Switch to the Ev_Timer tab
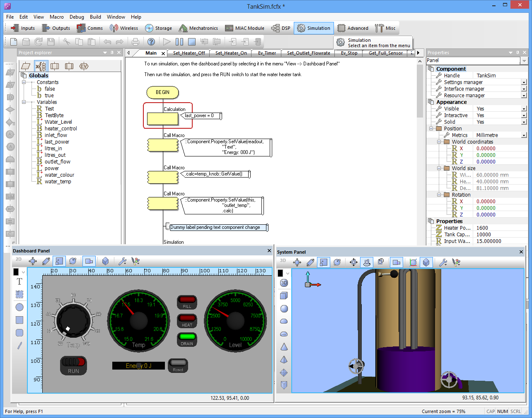The width and height of the screenshot is (532, 418). click(x=267, y=53)
